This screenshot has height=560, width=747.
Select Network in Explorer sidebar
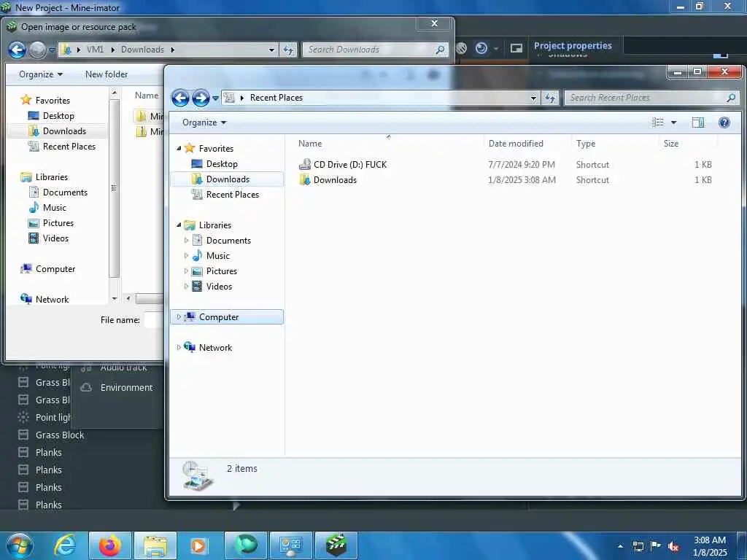click(x=208, y=348)
